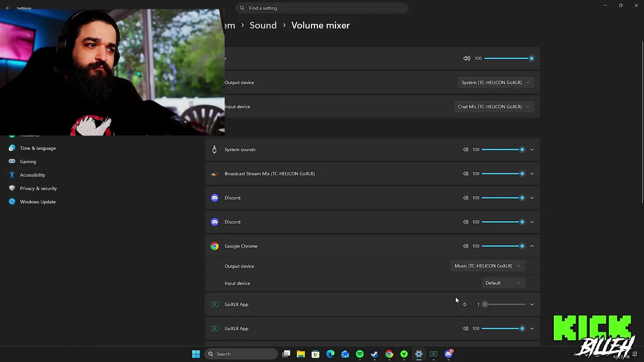Collapse the Google Chrome row
644x362 pixels.
click(x=532, y=246)
